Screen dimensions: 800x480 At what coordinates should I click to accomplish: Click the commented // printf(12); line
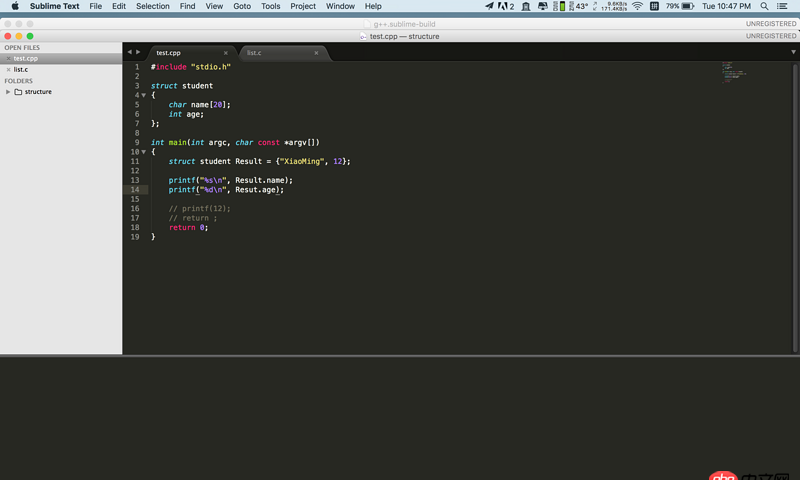coord(199,209)
